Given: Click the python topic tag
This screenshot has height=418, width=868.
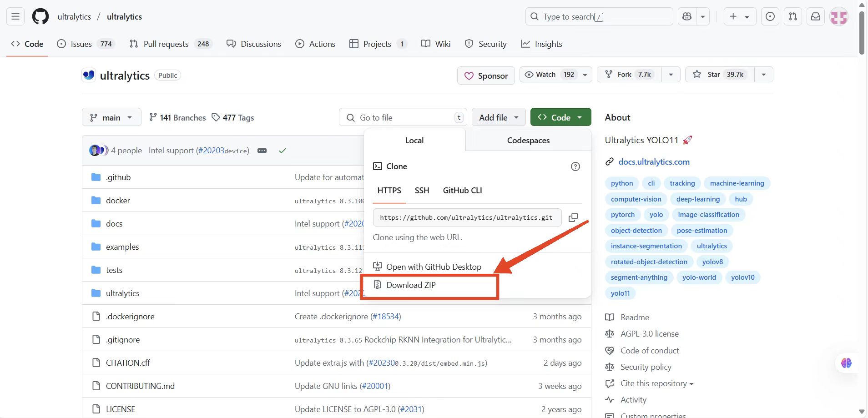Looking at the screenshot, I should point(622,183).
